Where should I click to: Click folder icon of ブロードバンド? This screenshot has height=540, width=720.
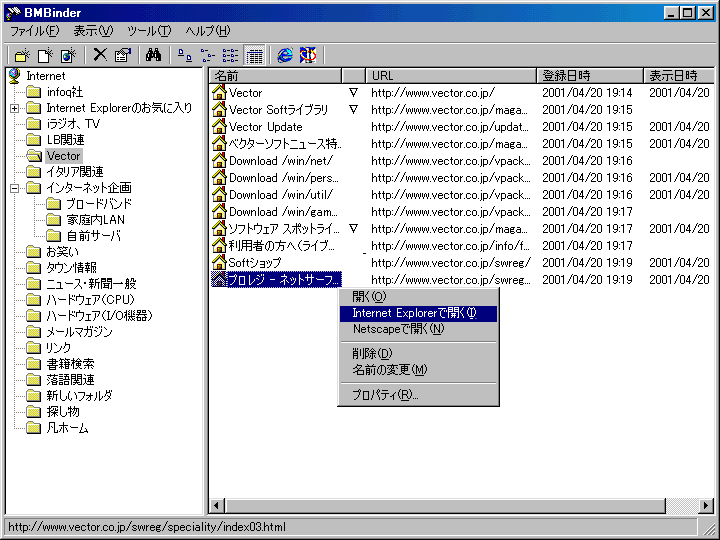tap(54, 203)
